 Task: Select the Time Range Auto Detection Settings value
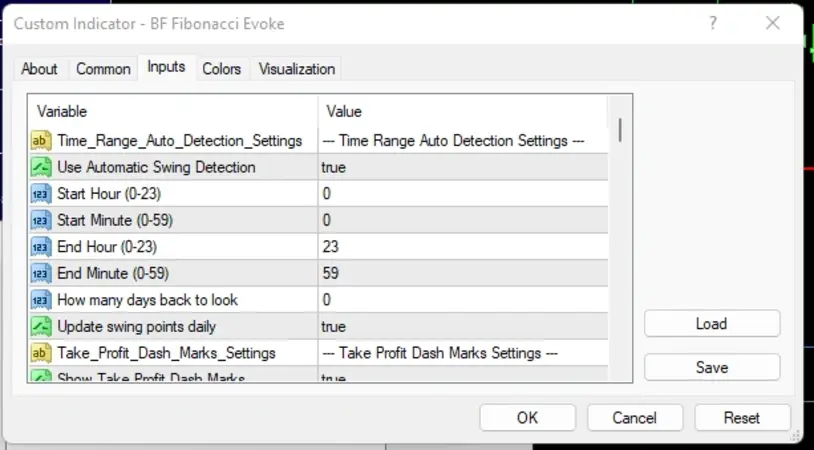click(453, 141)
